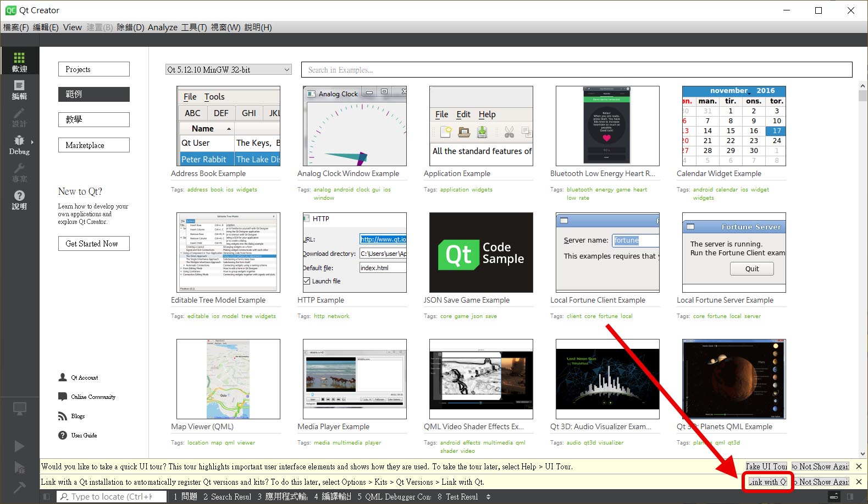The width and height of the screenshot is (868, 504).
Task: Select the 教學 Tutorials button
Action: pos(94,119)
